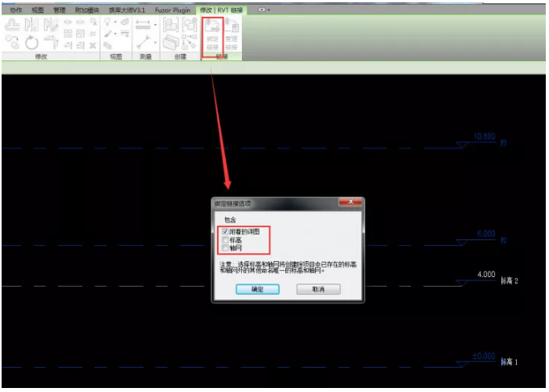Enable the 标高 checkbox in dialog
The width and height of the screenshot is (549, 392).
(226, 240)
